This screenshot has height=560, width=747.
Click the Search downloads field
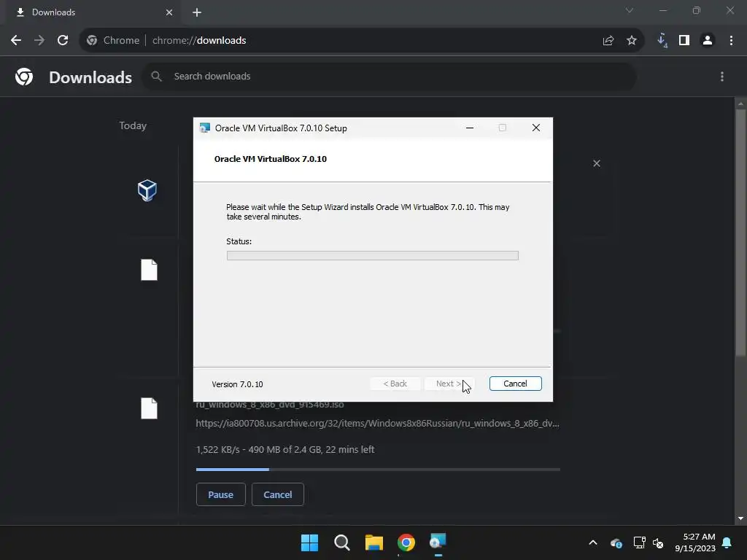[x=389, y=76]
